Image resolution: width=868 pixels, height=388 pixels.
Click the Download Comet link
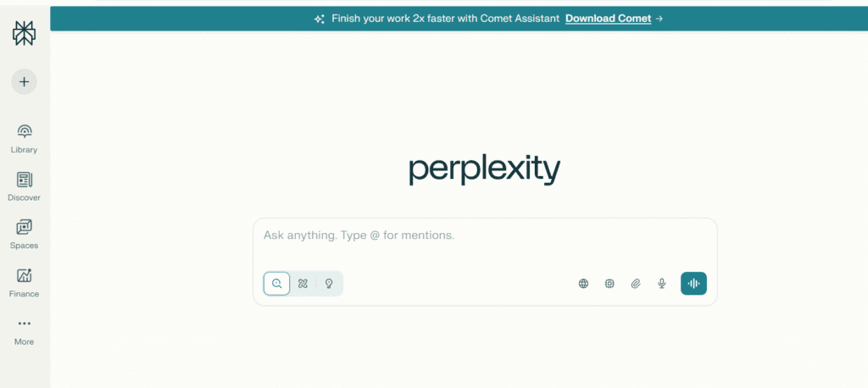[608, 19]
